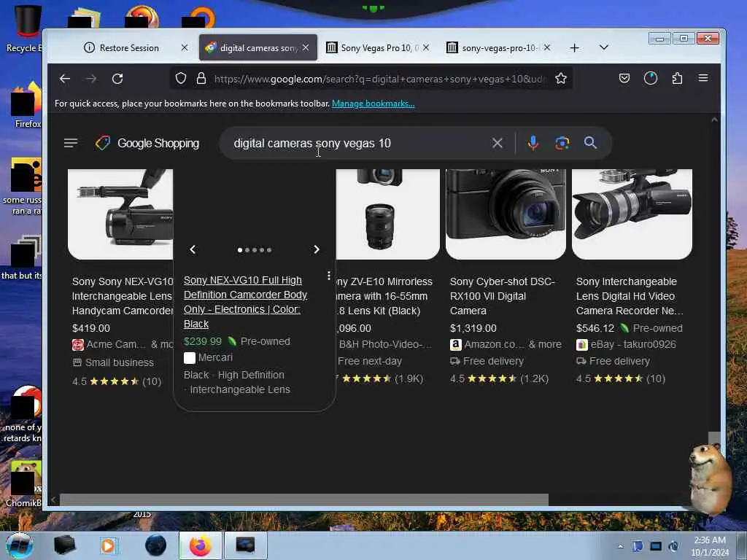Open the media player taskbar icon
This screenshot has height=560, width=747.
point(108,545)
